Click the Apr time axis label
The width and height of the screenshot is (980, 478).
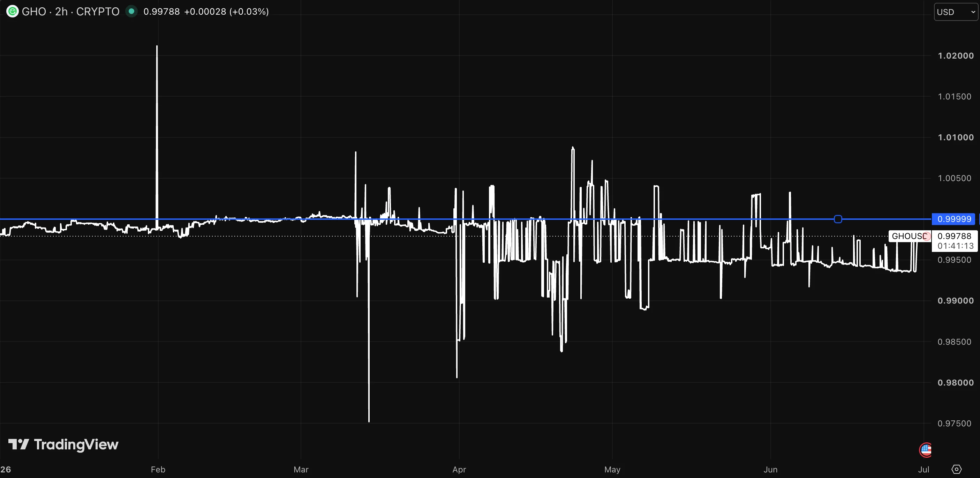pos(459,469)
